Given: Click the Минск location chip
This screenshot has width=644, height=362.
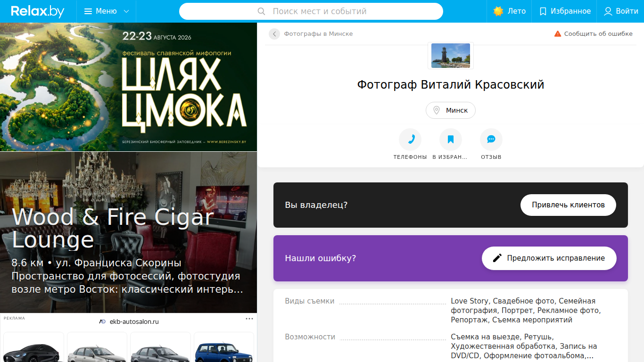Looking at the screenshot, I should (451, 110).
